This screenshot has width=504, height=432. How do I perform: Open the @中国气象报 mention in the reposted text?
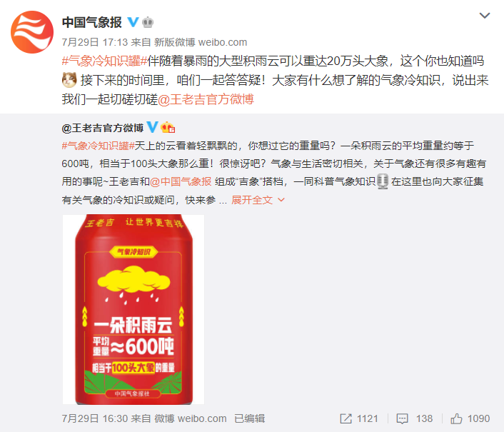coord(181,181)
